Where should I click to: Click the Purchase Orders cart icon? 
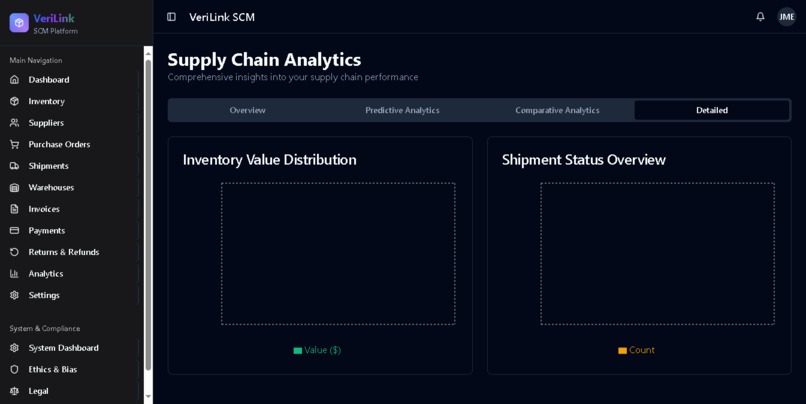point(14,144)
